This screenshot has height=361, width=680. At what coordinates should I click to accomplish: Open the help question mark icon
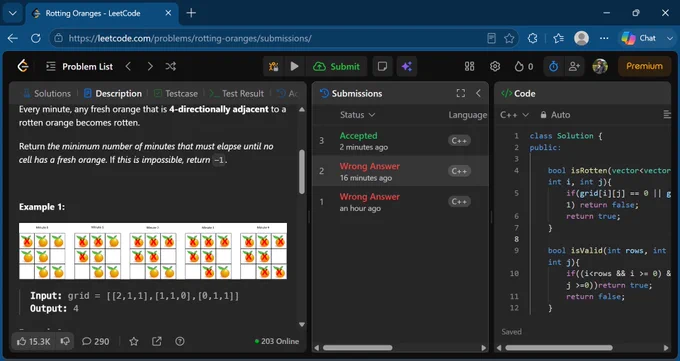(x=180, y=341)
